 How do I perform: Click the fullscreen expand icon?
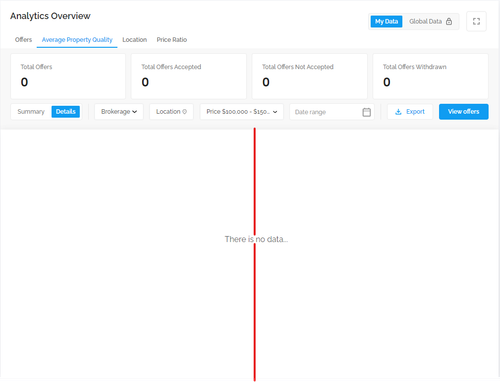[476, 21]
